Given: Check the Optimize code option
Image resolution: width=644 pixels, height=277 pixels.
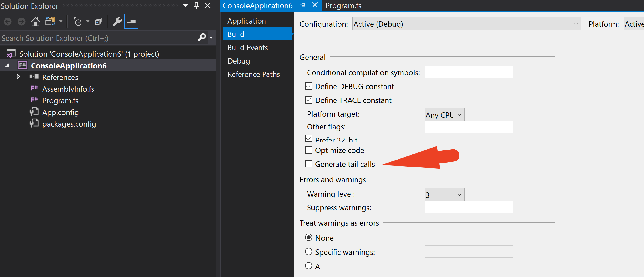Looking at the screenshot, I should tap(309, 150).
